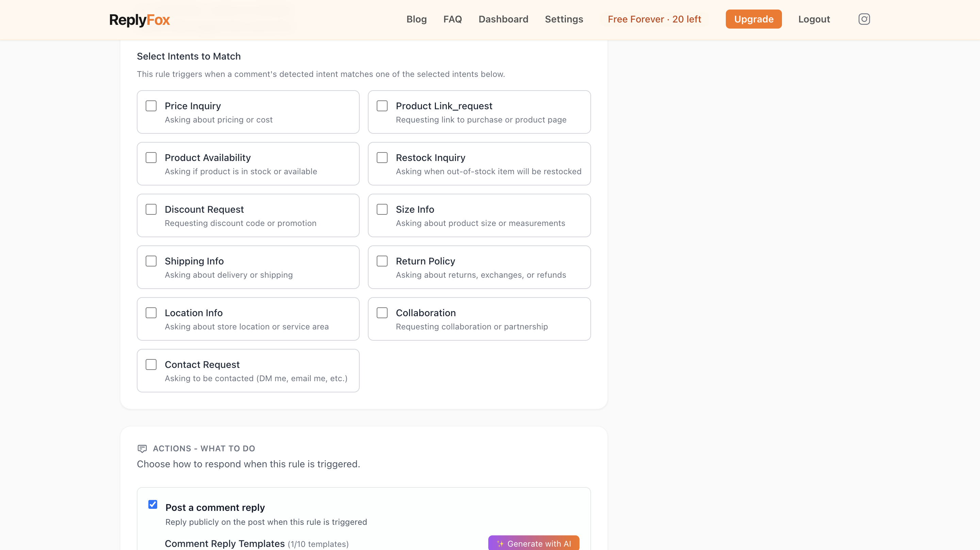
Task: Check the Collaboration intent box
Action: [382, 313]
